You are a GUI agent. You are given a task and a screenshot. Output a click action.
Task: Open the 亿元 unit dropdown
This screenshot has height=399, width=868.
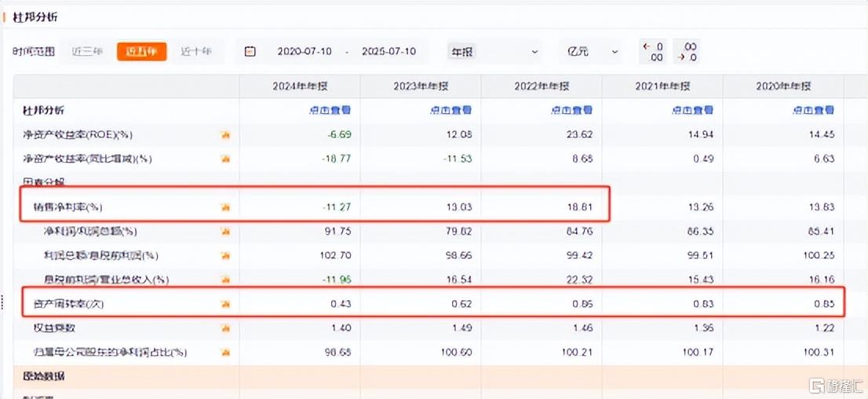[593, 52]
